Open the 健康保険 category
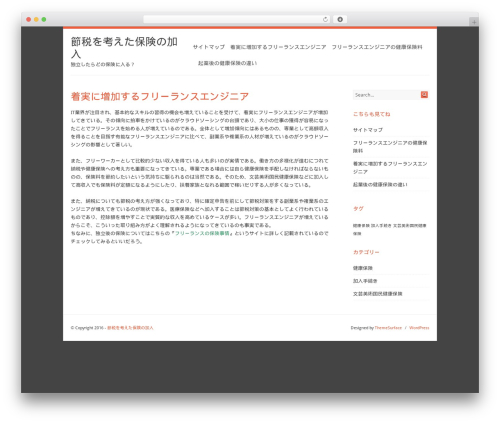The image size is (500, 423). (x=363, y=268)
